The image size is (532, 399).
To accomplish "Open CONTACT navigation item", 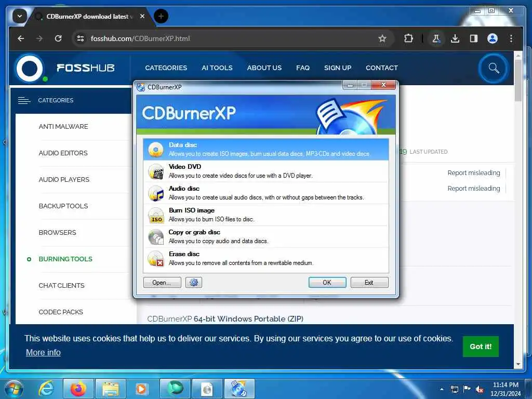I will (382, 68).
